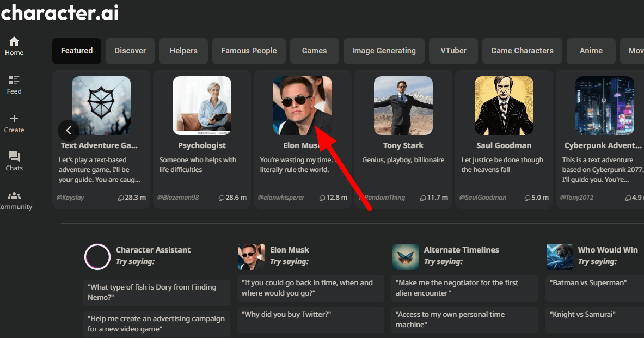Image resolution: width=644 pixels, height=338 pixels.
Task: Select the "Batman vs Superman" prompt
Action: click(x=594, y=288)
